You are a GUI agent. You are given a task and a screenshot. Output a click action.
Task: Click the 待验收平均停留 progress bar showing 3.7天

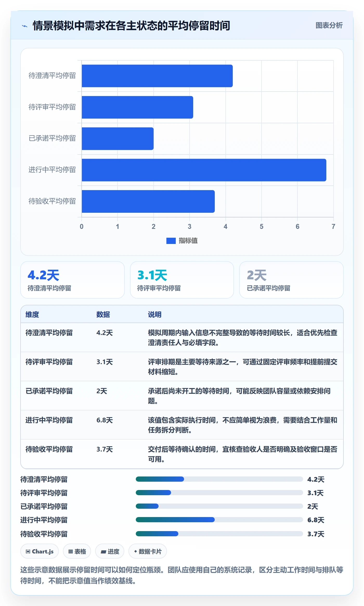tap(219, 534)
